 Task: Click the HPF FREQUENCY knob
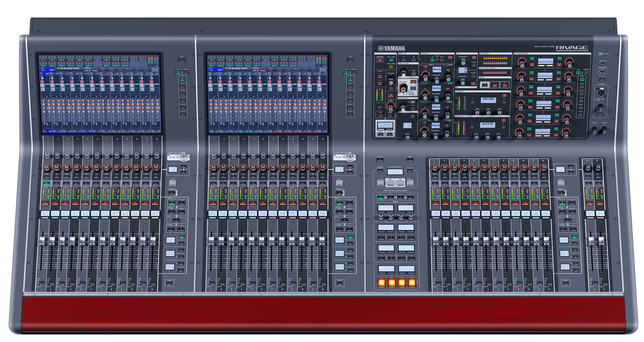tap(463, 82)
